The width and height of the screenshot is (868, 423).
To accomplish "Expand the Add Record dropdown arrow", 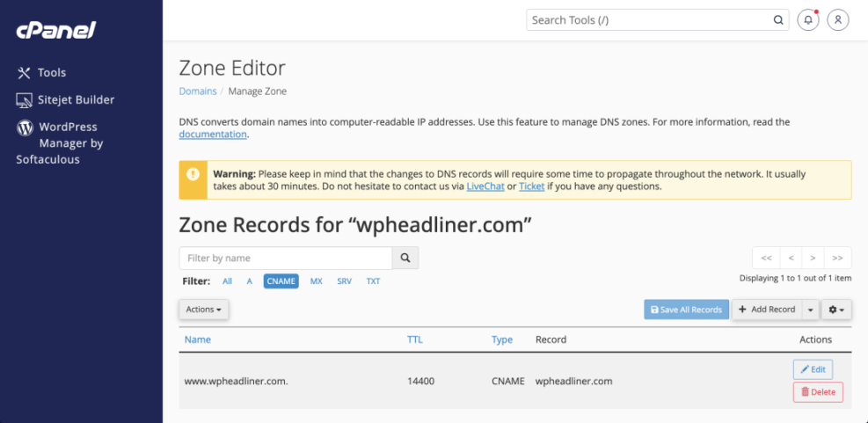I will coord(811,310).
